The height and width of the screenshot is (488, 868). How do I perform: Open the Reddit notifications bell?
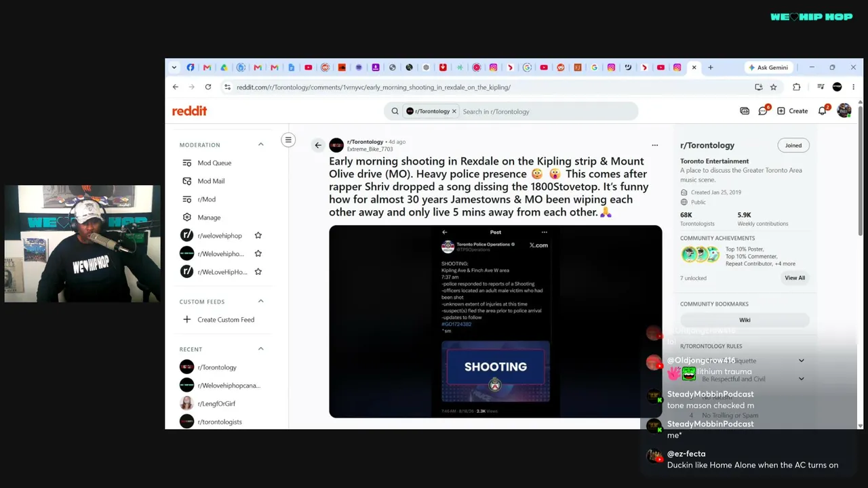click(x=823, y=110)
